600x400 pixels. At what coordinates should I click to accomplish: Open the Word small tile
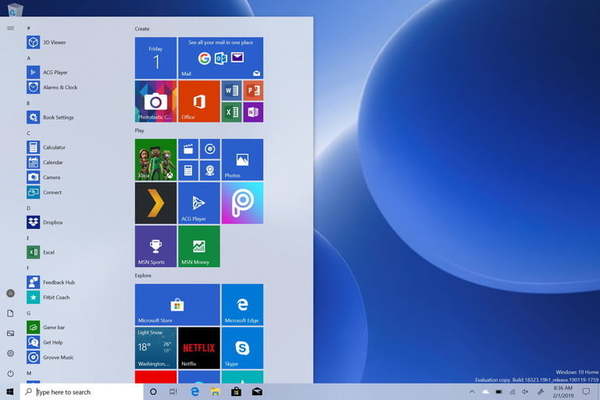coord(232,90)
